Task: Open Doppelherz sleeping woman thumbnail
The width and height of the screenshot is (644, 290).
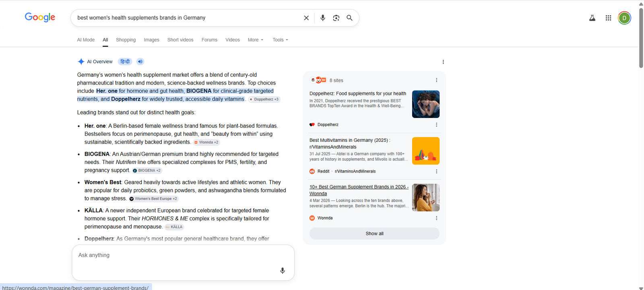Action: click(426, 104)
